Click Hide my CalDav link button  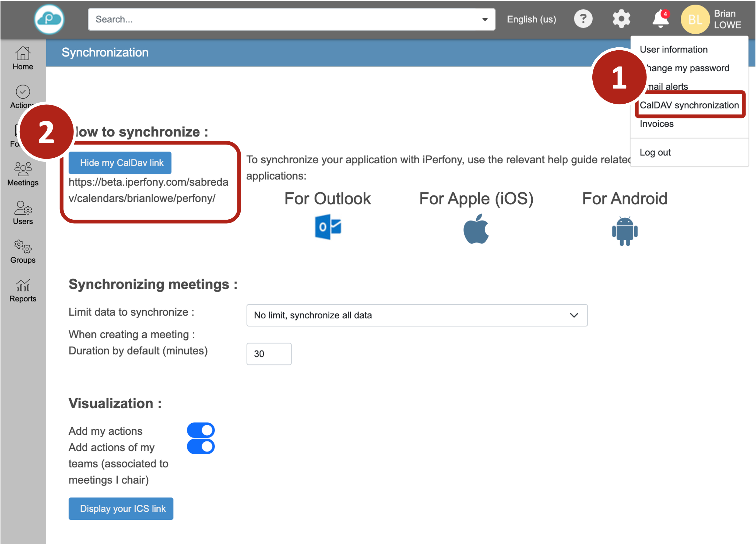click(x=120, y=163)
